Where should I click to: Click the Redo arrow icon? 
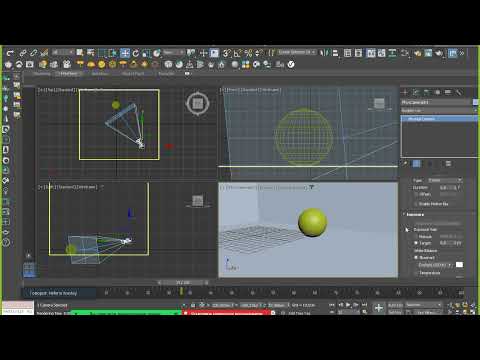click(10, 53)
